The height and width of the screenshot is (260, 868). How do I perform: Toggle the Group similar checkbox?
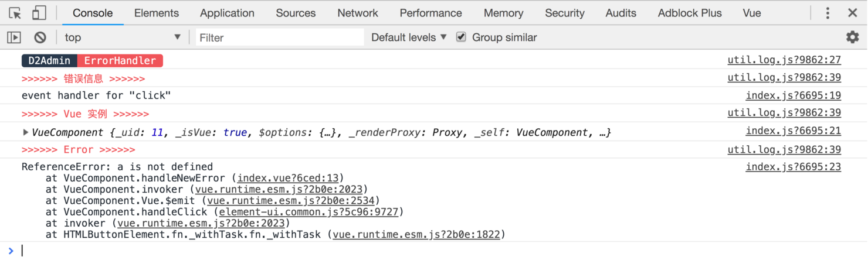coord(462,37)
